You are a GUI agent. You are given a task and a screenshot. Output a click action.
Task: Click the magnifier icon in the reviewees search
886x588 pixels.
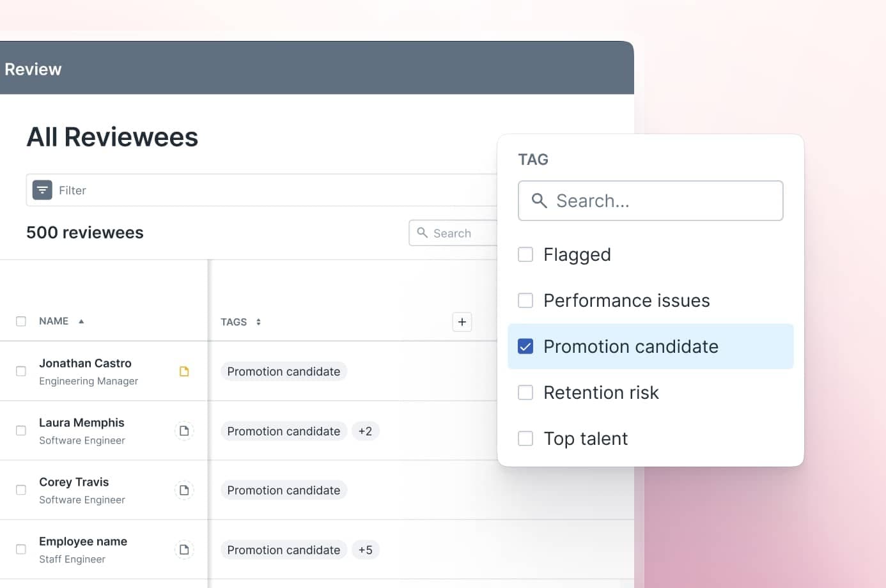pyautogui.click(x=422, y=233)
